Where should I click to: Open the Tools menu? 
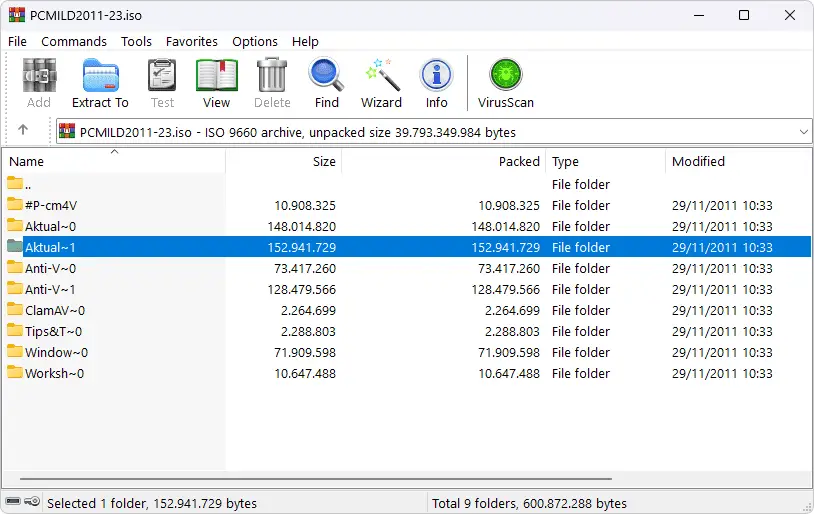click(136, 42)
